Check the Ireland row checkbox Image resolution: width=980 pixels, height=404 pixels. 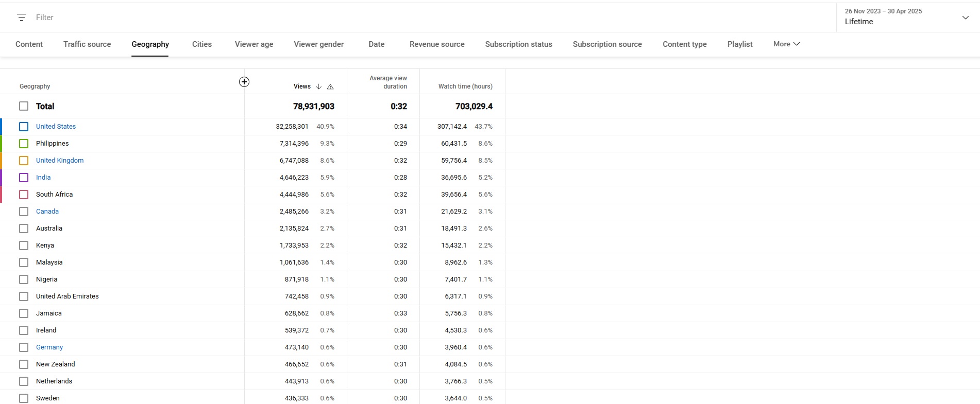(24, 330)
